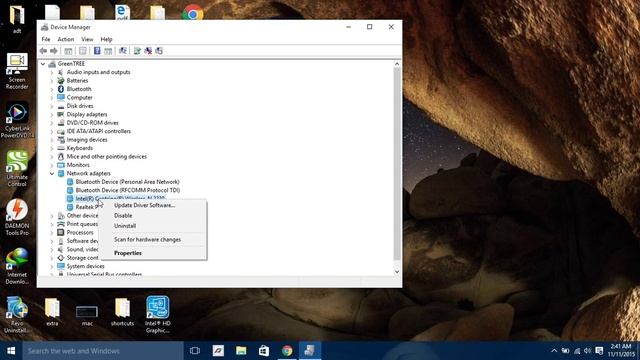This screenshot has height=360, width=640.
Task: Expand the Monitors category arrow
Action: click(52, 165)
